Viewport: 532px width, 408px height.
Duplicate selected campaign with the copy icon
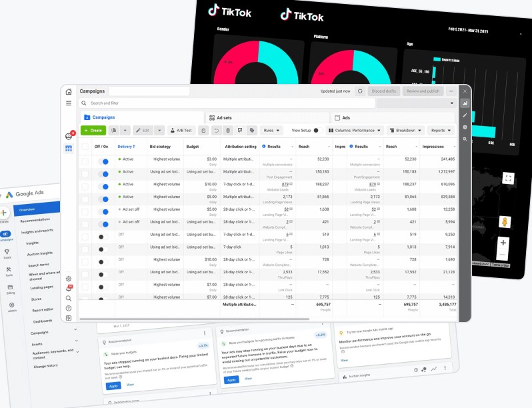point(114,130)
